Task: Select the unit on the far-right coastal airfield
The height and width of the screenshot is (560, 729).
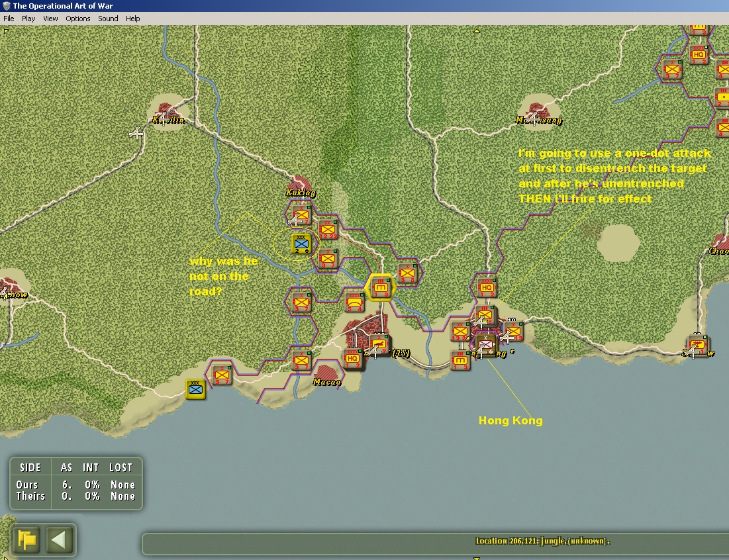Action: tap(697, 346)
